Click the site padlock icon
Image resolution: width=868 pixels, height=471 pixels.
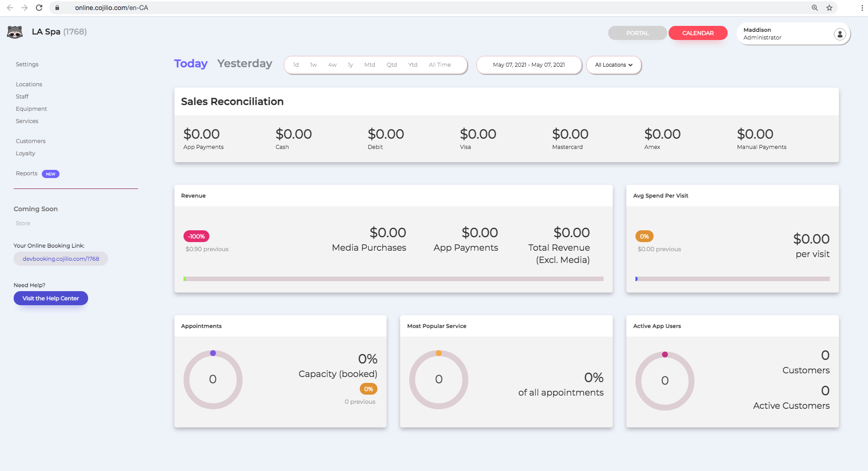pos(57,8)
